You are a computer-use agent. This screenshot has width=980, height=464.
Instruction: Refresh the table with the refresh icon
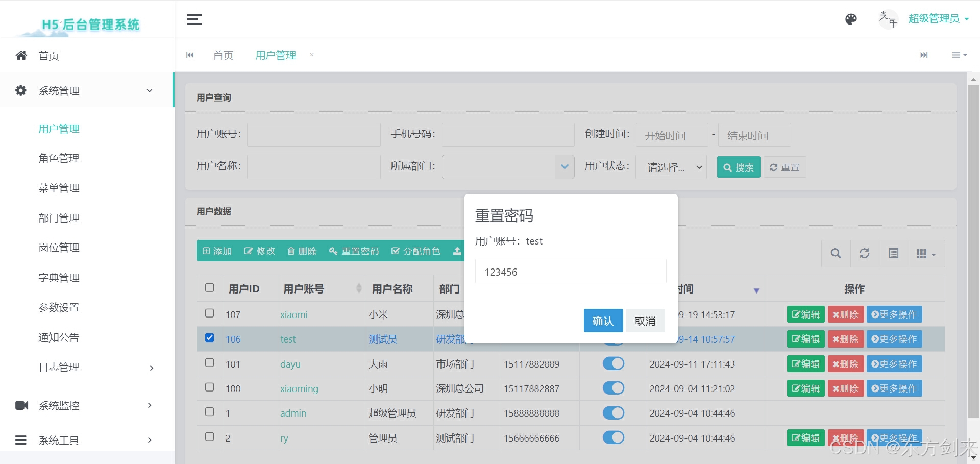865,253
